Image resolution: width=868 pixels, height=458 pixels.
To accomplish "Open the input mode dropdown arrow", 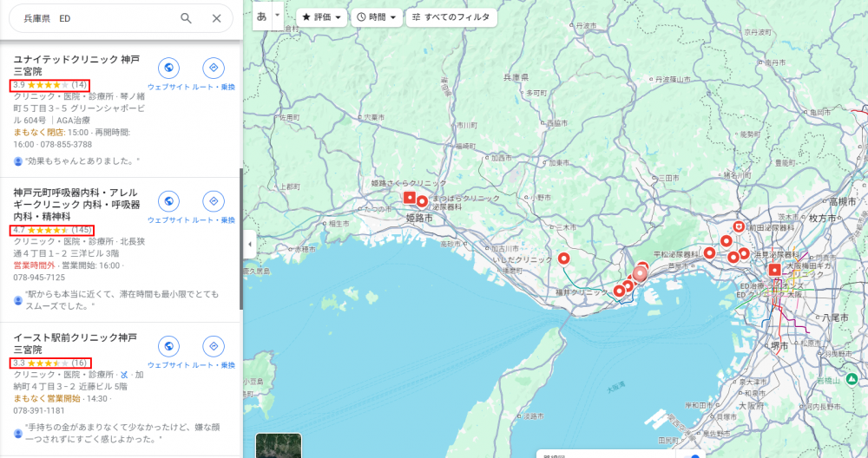I will [x=278, y=16].
